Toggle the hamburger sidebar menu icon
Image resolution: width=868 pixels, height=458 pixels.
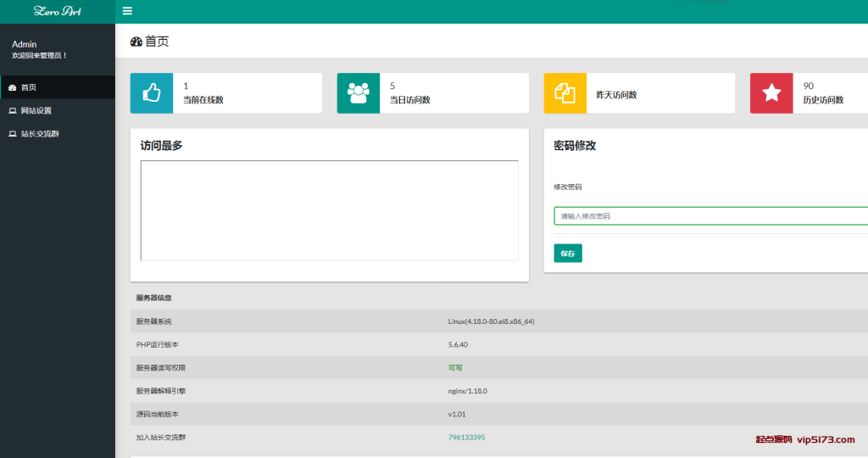(127, 11)
